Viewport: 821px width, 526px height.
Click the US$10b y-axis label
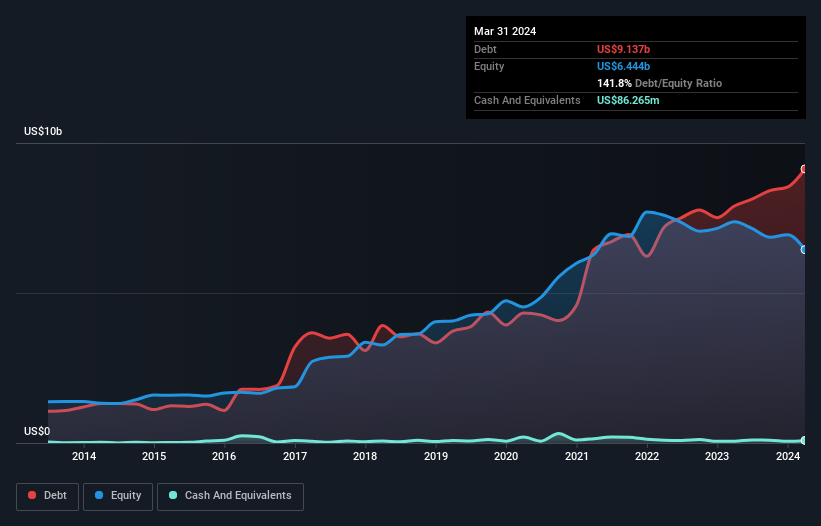point(43,131)
